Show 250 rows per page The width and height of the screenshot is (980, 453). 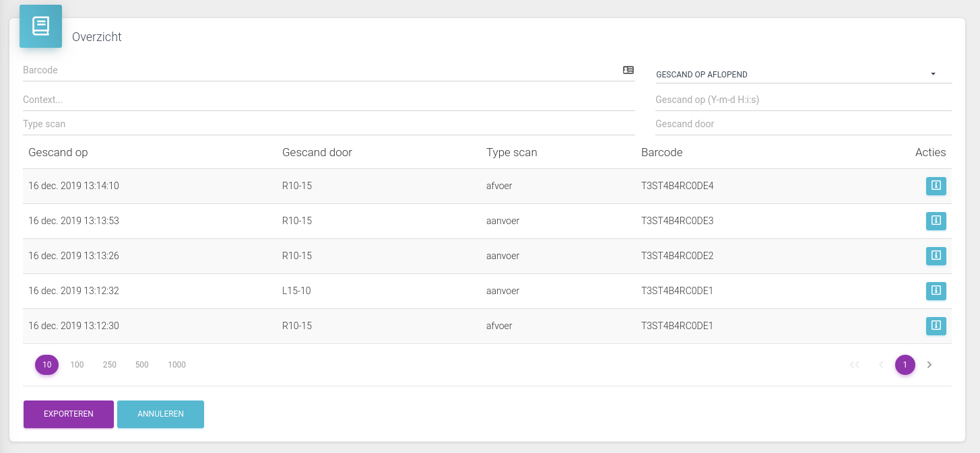(x=110, y=365)
